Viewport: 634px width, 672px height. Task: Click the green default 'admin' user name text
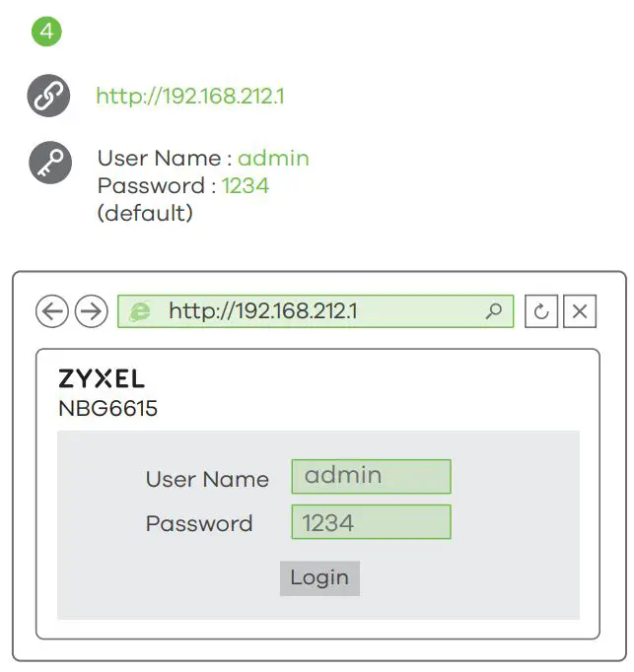273,158
